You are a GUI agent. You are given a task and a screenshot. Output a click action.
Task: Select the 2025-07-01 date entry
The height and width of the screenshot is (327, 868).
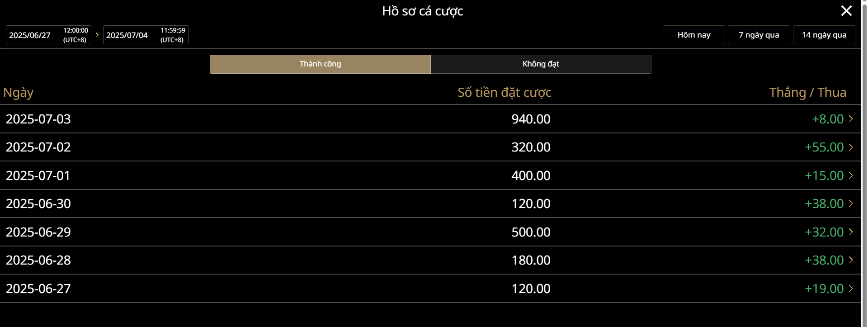pyautogui.click(x=38, y=175)
